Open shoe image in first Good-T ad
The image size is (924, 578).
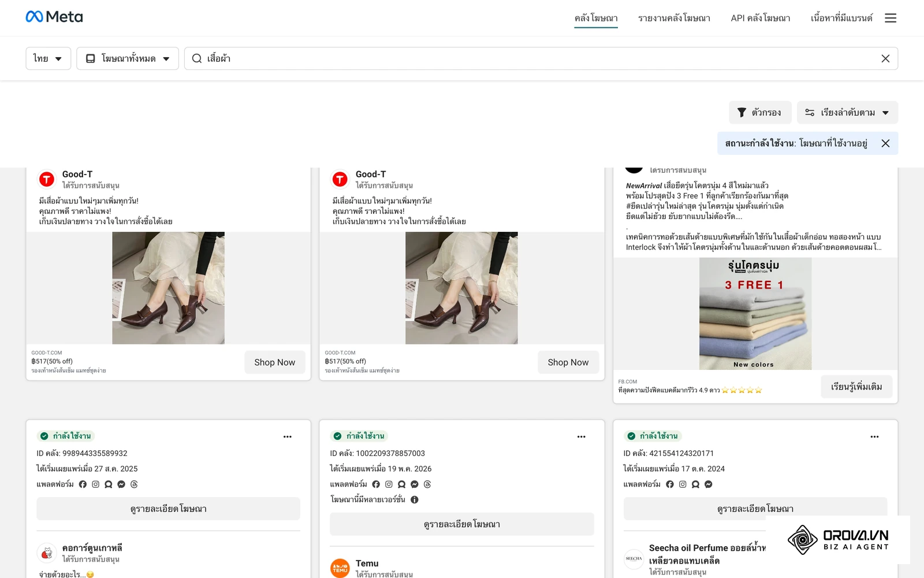168,288
